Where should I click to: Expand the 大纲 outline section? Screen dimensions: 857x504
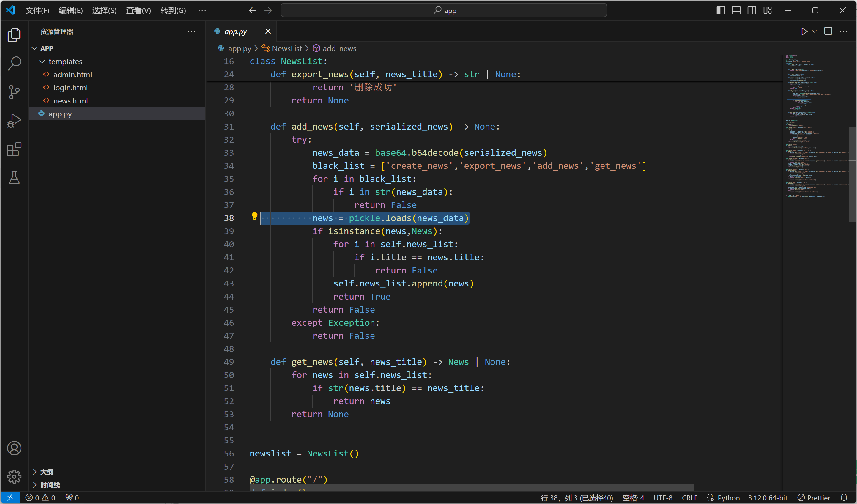(47, 472)
